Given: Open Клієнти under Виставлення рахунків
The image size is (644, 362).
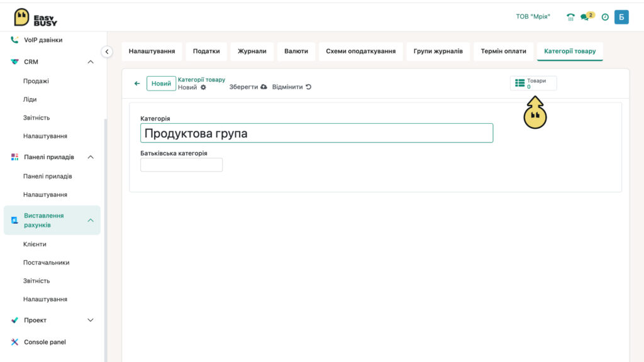Looking at the screenshot, I should 35,244.
